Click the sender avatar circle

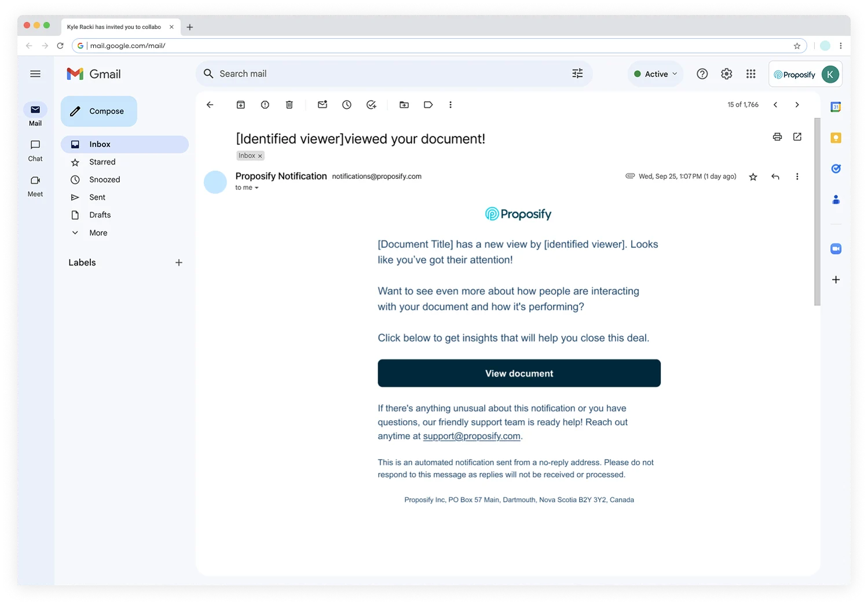pos(215,182)
